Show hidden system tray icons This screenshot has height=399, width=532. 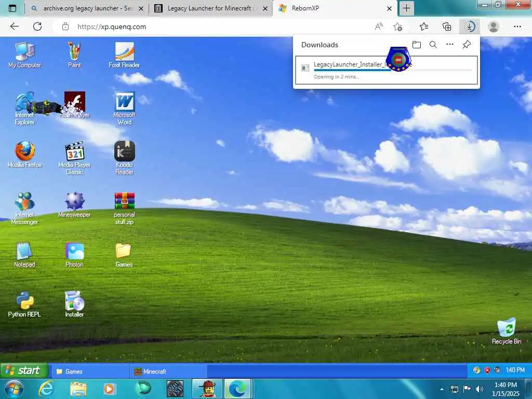coord(442,389)
